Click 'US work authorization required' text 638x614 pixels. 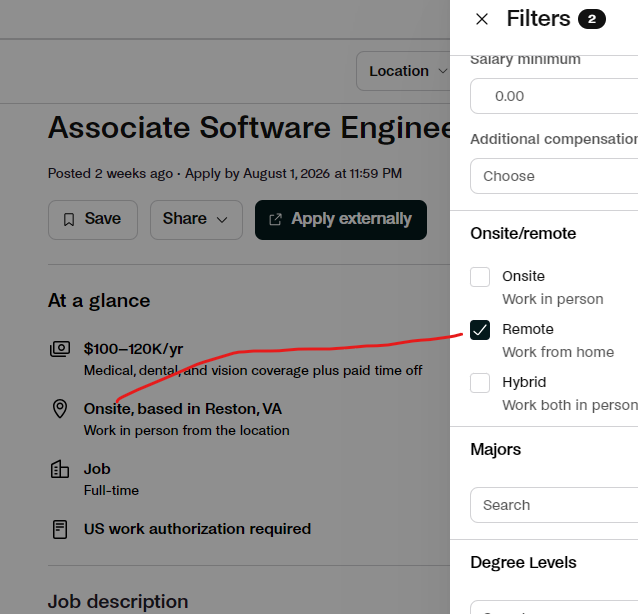click(197, 529)
